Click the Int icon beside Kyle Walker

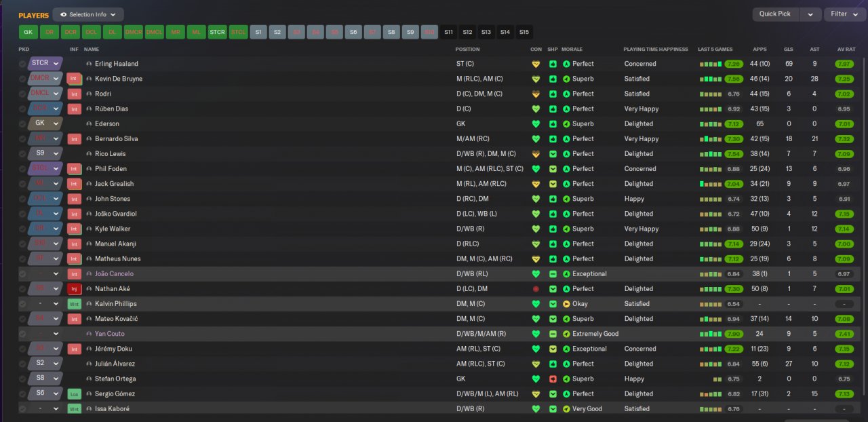click(75, 229)
